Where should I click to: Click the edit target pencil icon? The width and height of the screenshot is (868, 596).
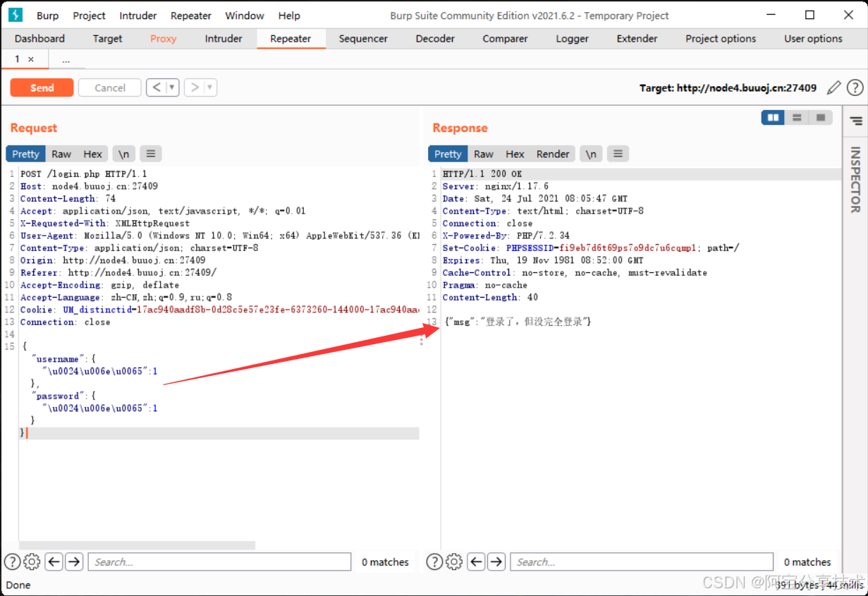coord(834,87)
